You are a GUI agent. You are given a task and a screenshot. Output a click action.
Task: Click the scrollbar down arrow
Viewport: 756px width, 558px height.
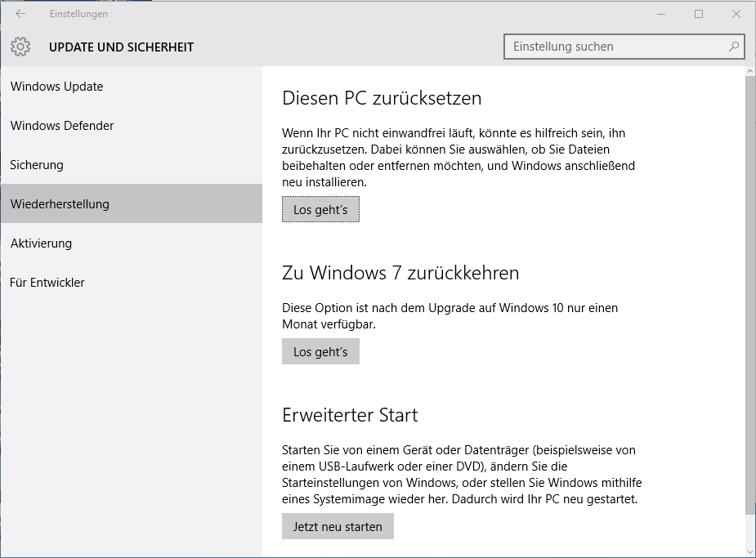(749, 551)
